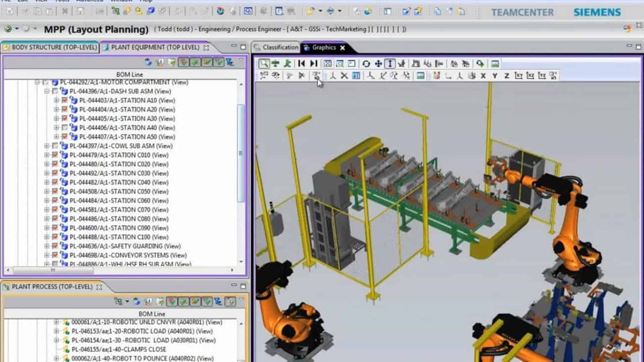Open the view menu dropdown in Plant Equipment toolbar
The height and width of the screenshot is (362, 644).
pyautogui.click(x=241, y=60)
